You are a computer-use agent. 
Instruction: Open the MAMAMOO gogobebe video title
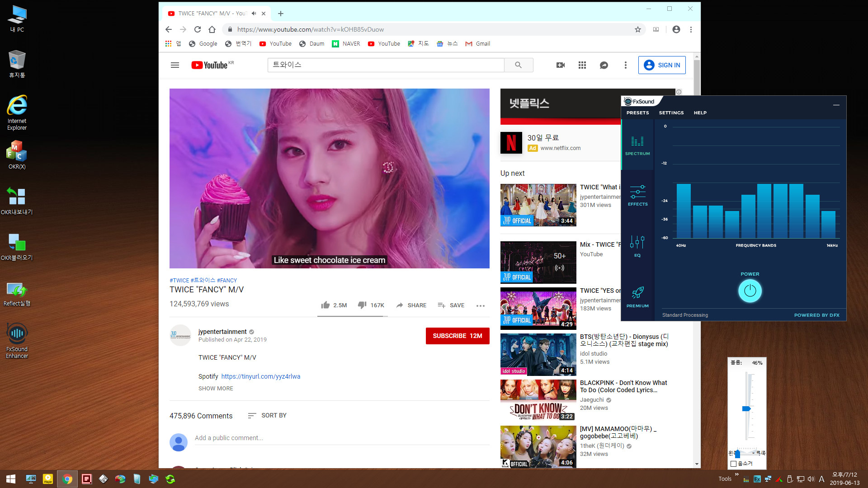tap(618, 432)
